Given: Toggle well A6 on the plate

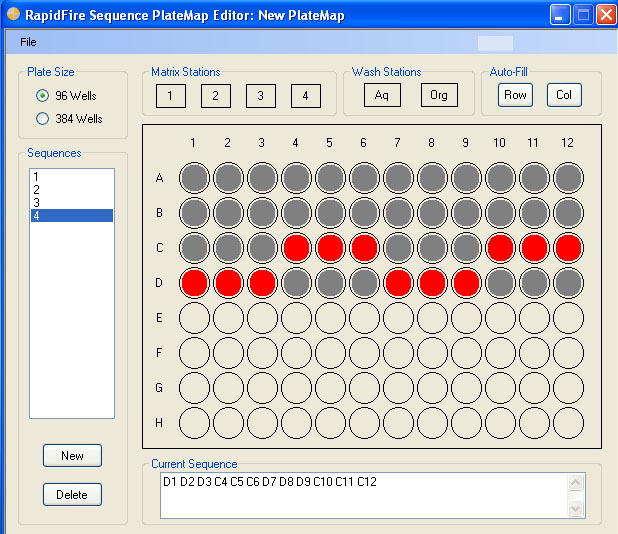Looking at the screenshot, I should (364, 178).
